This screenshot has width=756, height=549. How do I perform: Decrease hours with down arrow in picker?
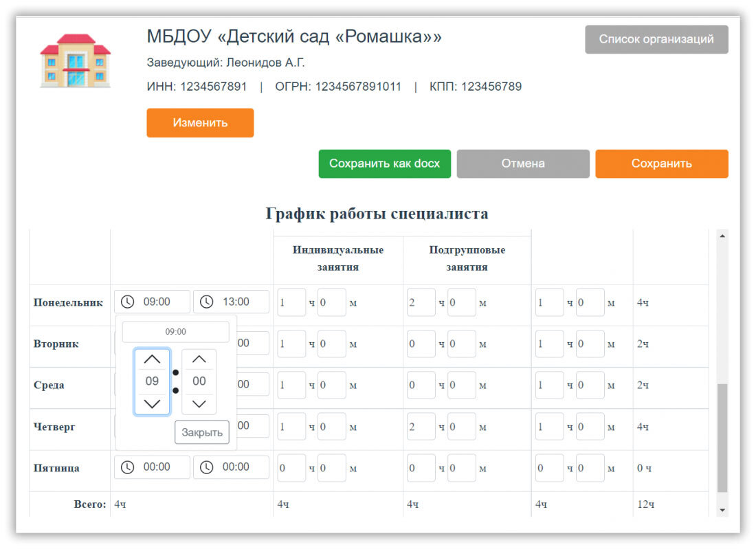(x=152, y=404)
